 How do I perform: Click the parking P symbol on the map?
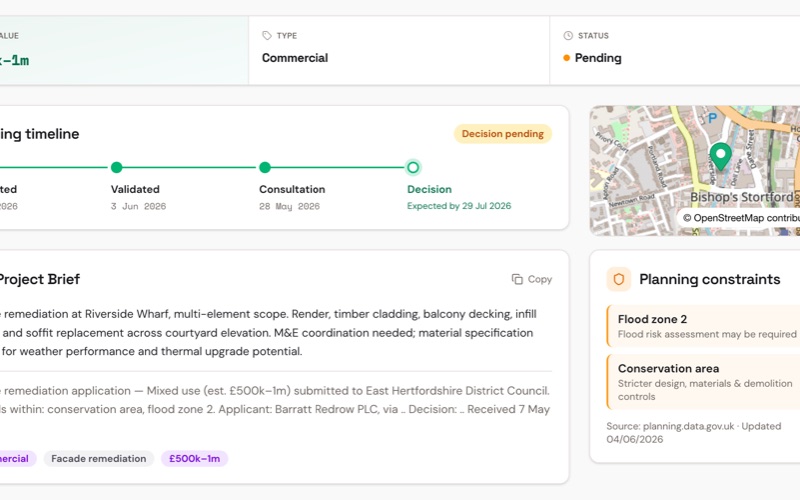[712, 118]
